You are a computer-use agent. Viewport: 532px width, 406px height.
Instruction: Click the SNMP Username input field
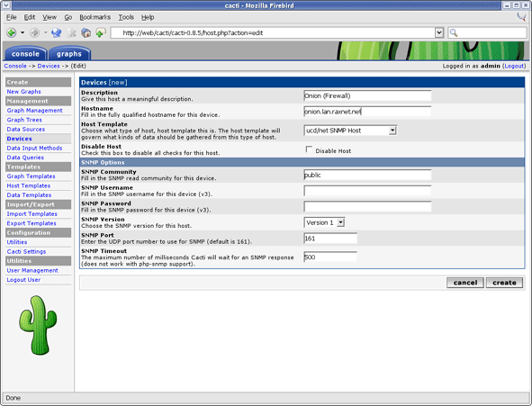tap(367, 191)
